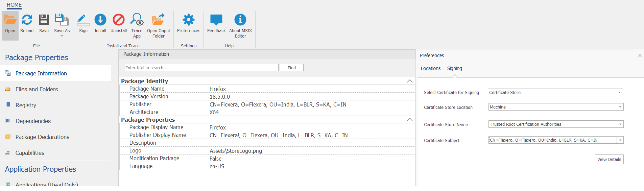This screenshot has width=644, height=191.
Task: Click the Install icon
Action: coord(100,20)
